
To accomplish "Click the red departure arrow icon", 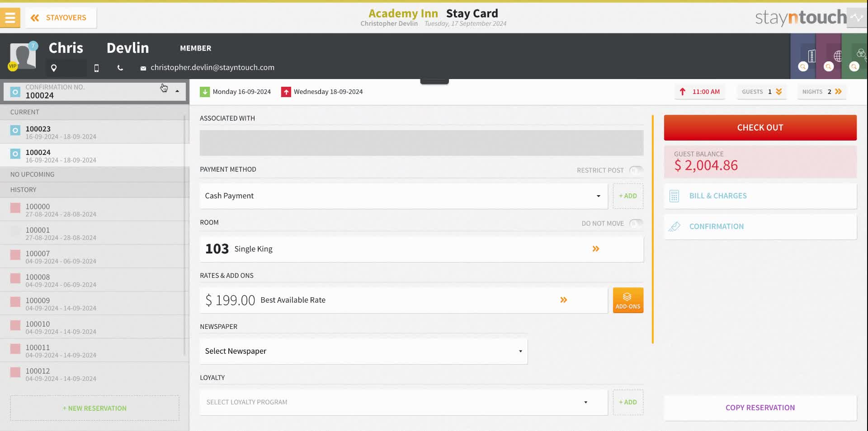I will pyautogui.click(x=286, y=92).
